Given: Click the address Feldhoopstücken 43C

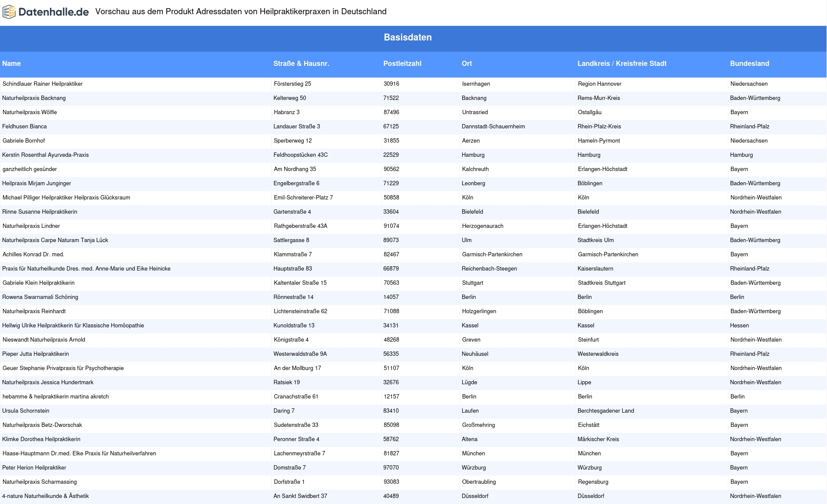Looking at the screenshot, I should tap(301, 155).
